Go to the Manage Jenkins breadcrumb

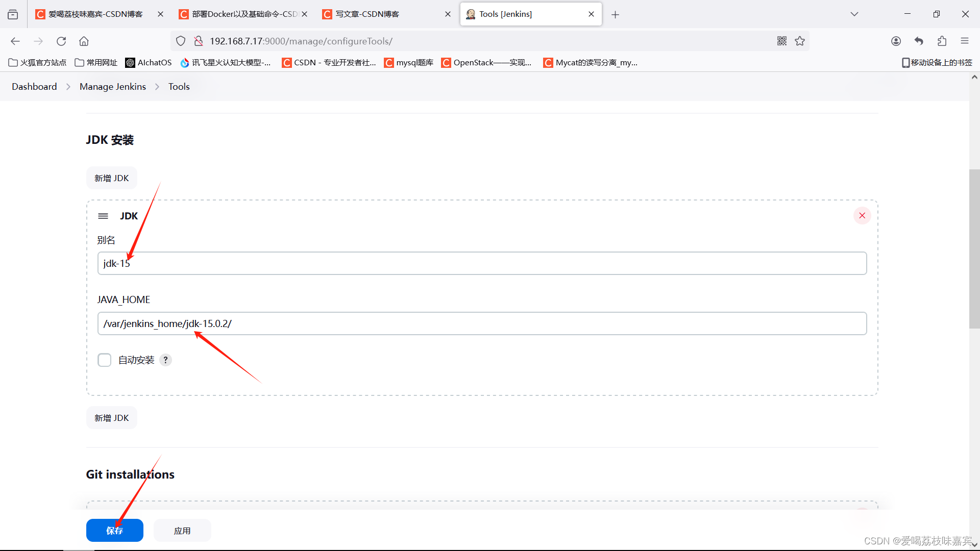tap(113, 87)
